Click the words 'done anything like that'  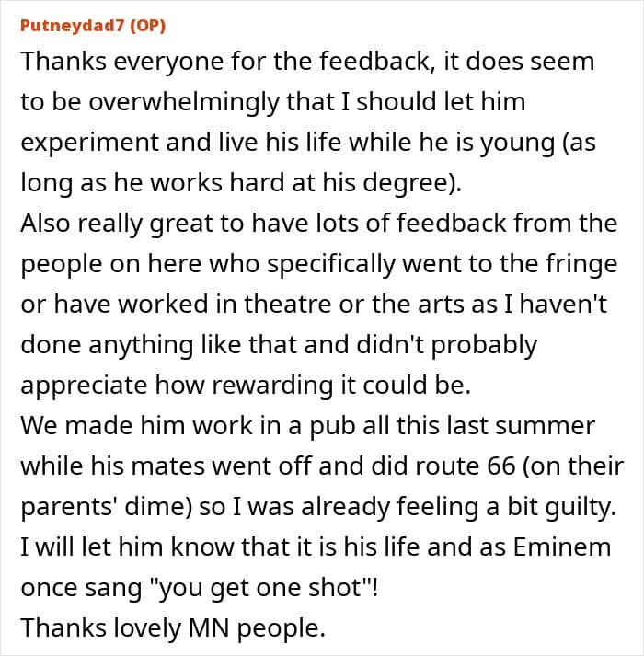pos(162,343)
